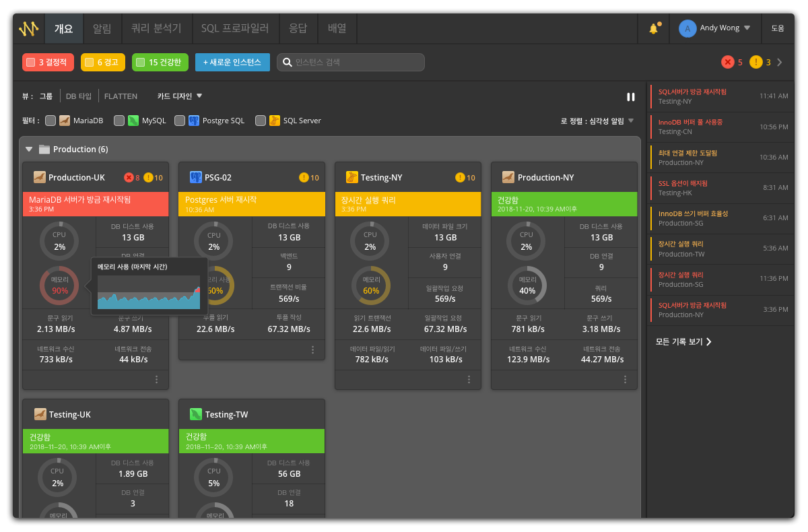The height and width of the screenshot is (532, 808).
Task: Click red MariaDB 서버가 방금 재시작됨 banner
Action: (95, 204)
